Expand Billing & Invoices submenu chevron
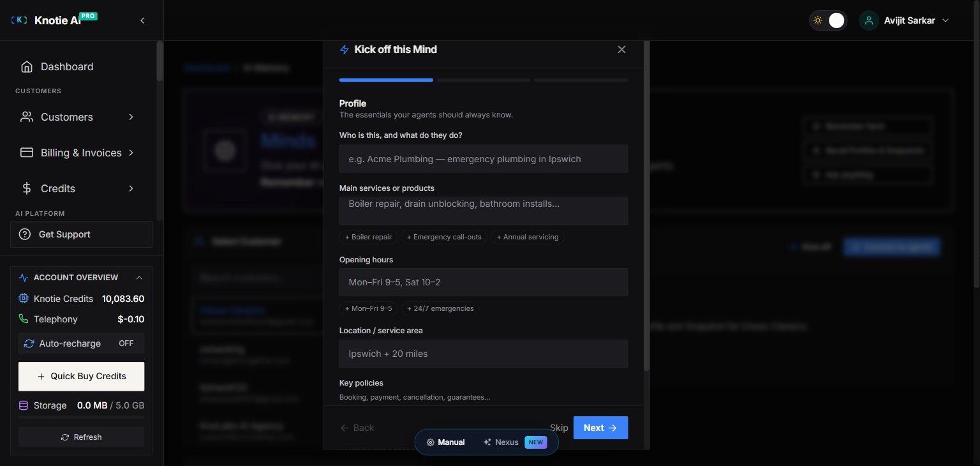The image size is (980, 466). pos(131,153)
